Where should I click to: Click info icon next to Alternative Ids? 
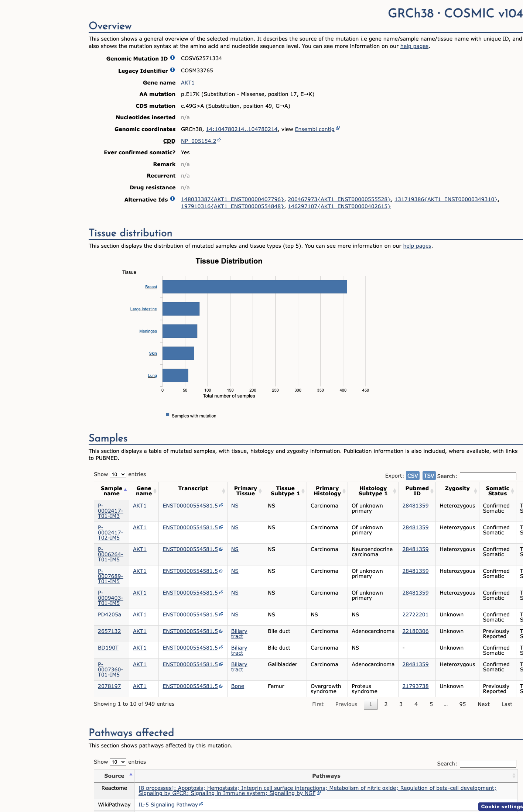coord(172,199)
